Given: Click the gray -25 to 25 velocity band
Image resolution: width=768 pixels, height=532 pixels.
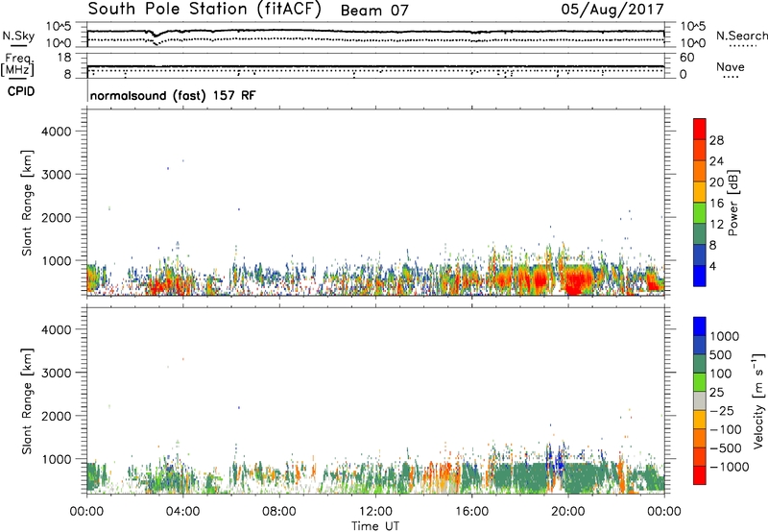Looking at the screenshot, I should 700,400.
